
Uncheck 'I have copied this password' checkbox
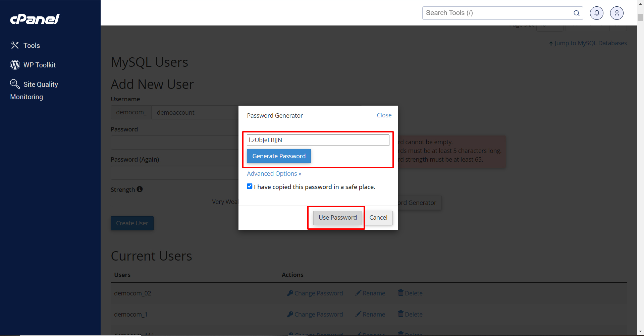coord(250,186)
